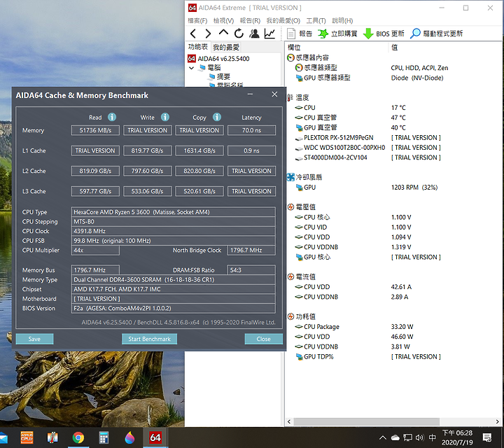
Task: Open the 我的最愛(O) menu
Action: [x=283, y=20]
